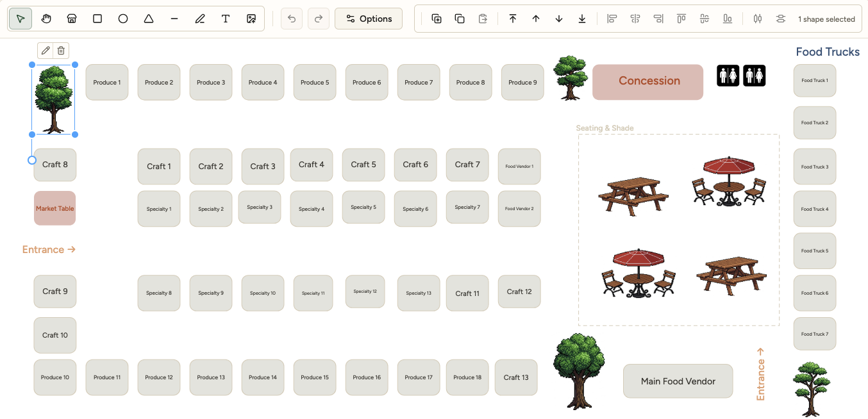
Task: Click the Specialty 12 booth
Action: tap(365, 292)
